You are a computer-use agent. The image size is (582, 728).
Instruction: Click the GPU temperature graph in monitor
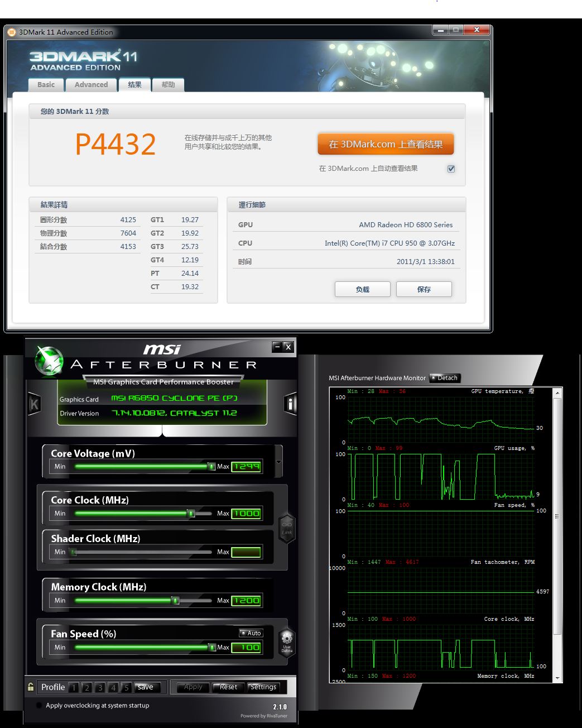click(x=441, y=420)
